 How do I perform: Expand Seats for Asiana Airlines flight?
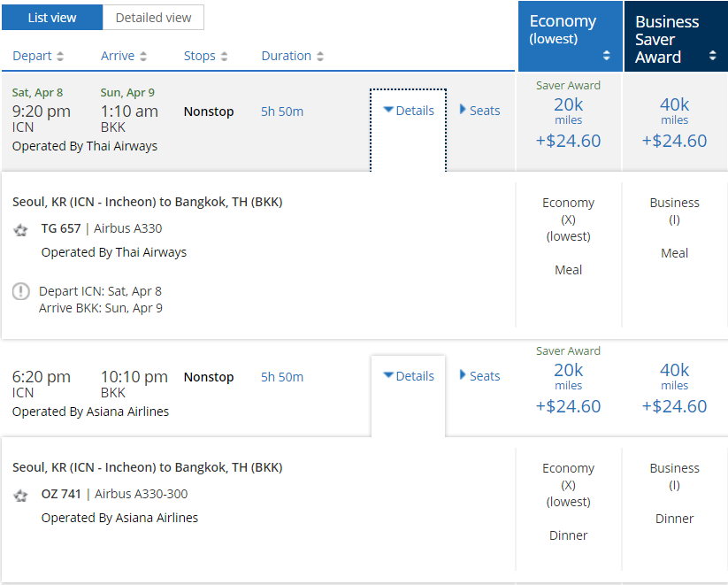click(480, 376)
